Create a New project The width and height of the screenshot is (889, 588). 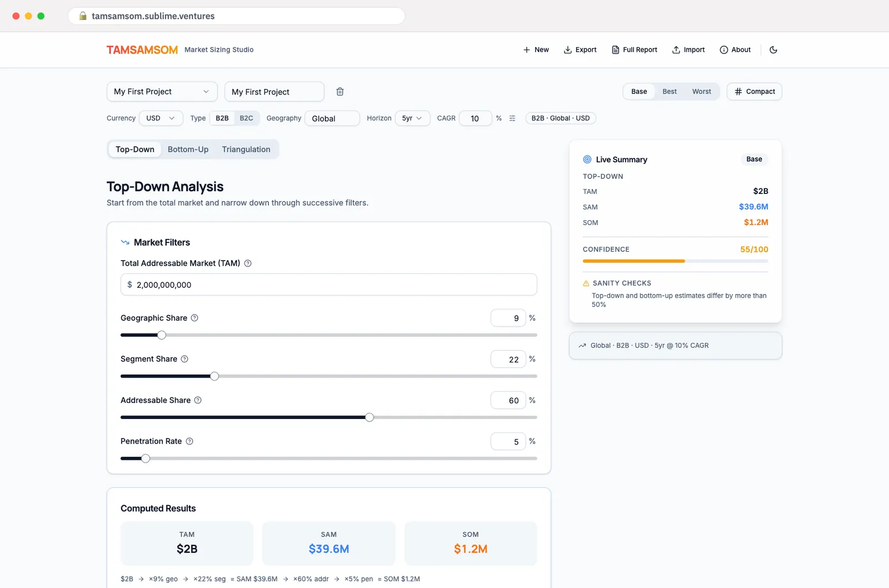coord(536,50)
